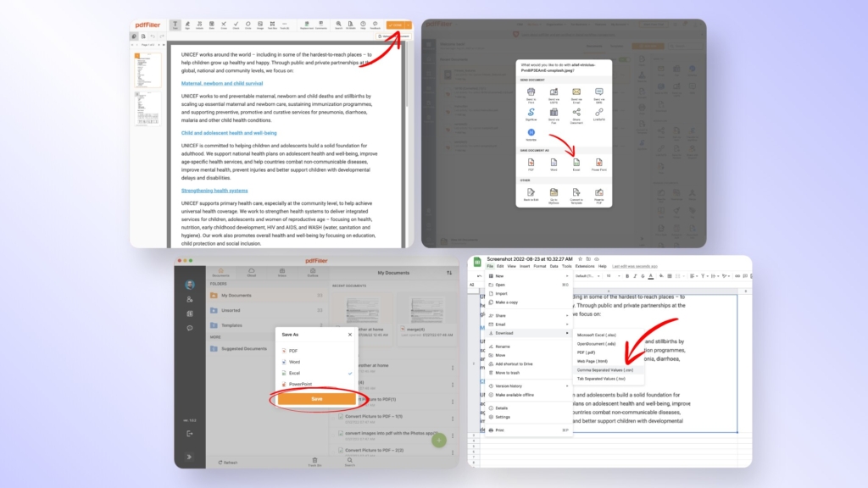Select Word in Save As popup
The height and width of the screenshot is (488, 868).
click(x=316, y=362)
